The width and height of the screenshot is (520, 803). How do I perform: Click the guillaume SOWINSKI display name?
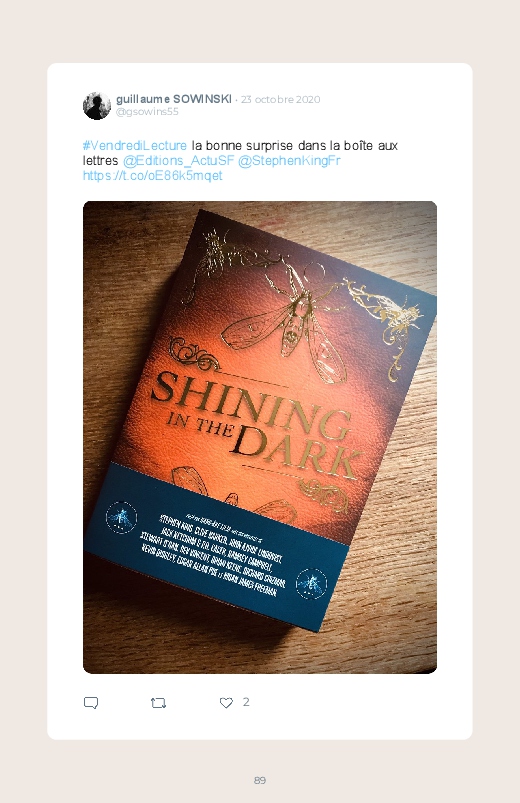(174, 99)
